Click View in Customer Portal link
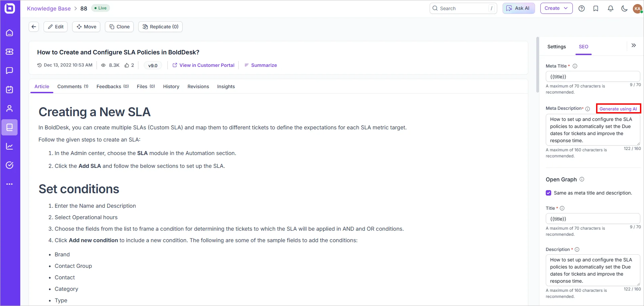Screen dimensions: 644x306 (x=204, y=65)
